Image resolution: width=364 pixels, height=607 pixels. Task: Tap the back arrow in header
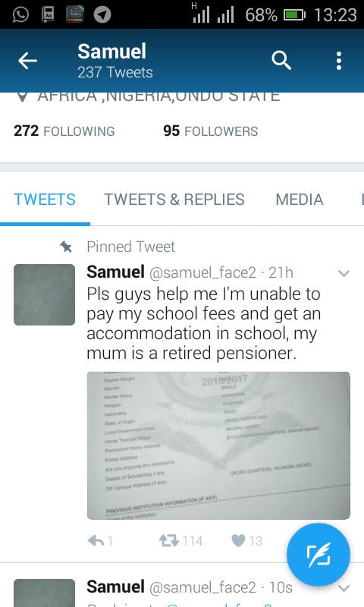tap(27, 61)
